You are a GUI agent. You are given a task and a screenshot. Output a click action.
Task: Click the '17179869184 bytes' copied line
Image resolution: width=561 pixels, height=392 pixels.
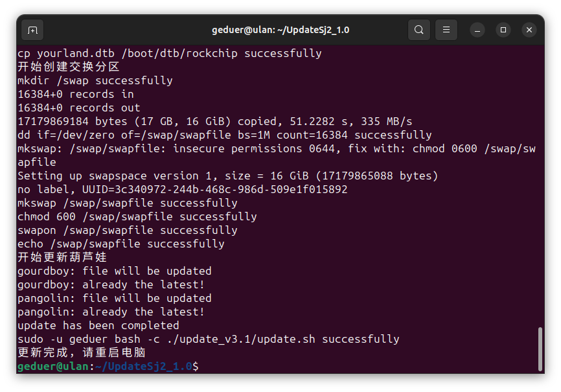point(214,121)
